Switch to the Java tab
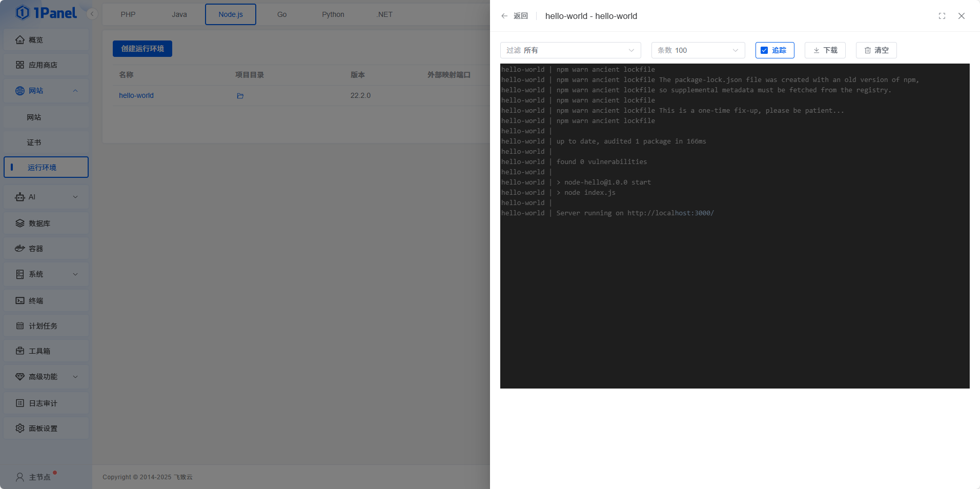 [179, 14]
